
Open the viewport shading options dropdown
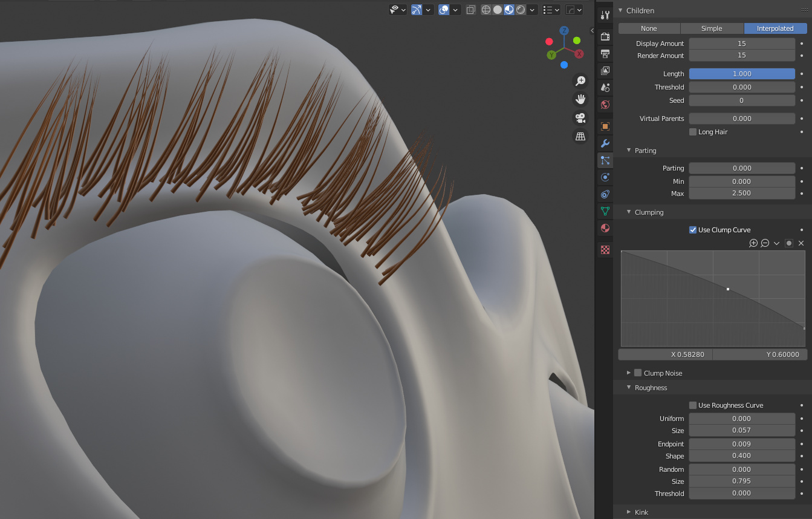531,10
